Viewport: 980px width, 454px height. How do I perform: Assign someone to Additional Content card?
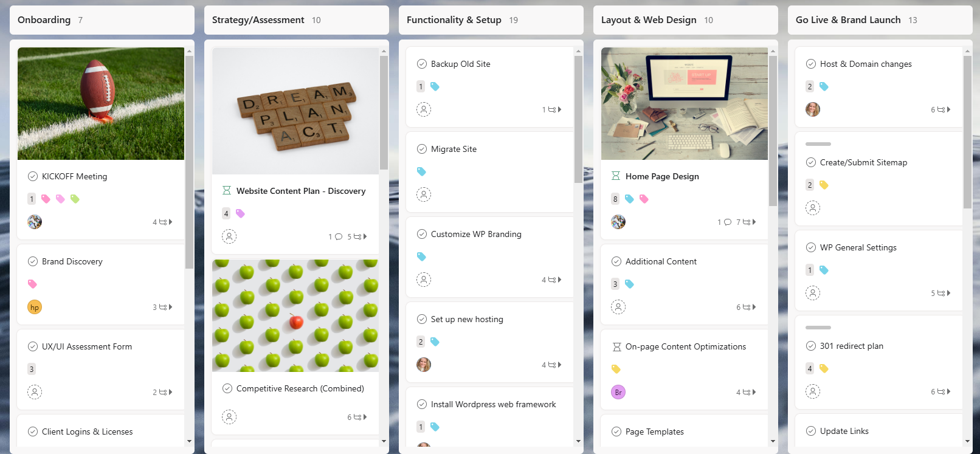(618, 307)
